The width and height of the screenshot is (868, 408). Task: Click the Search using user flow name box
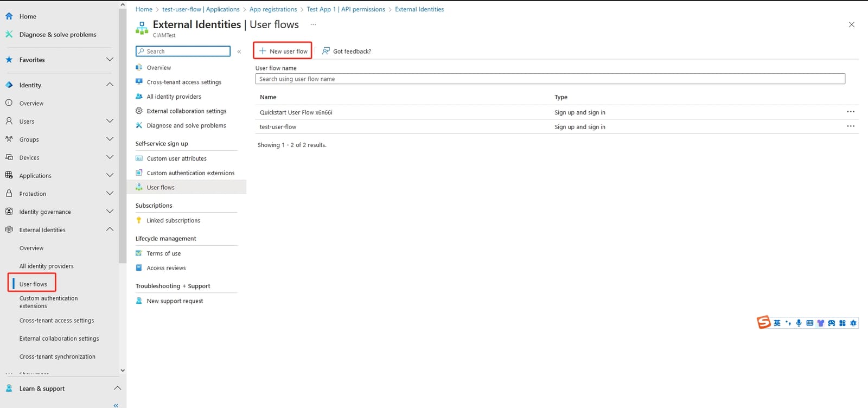pos(550,79)
